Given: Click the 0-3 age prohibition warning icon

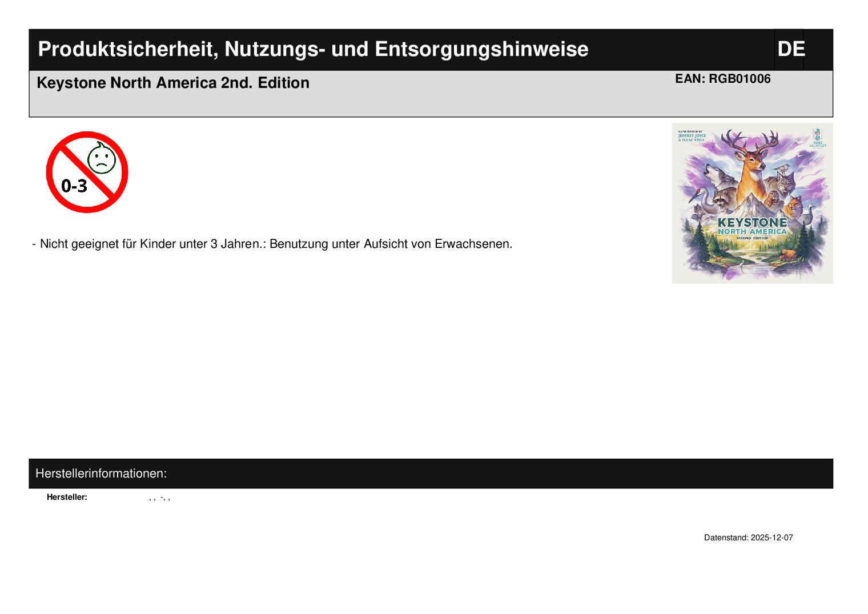Looking at the screenshot, I should (x=87, y=172).
